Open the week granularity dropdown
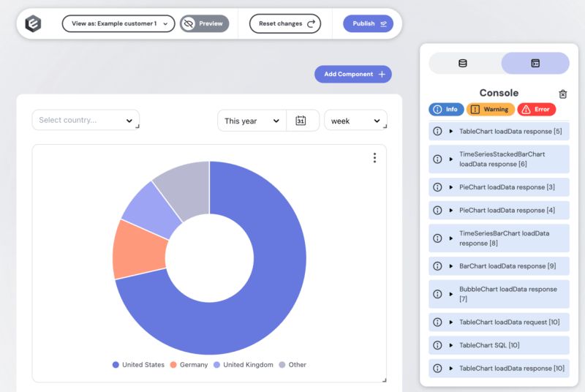The image size is (585, 392). [355, 121]
